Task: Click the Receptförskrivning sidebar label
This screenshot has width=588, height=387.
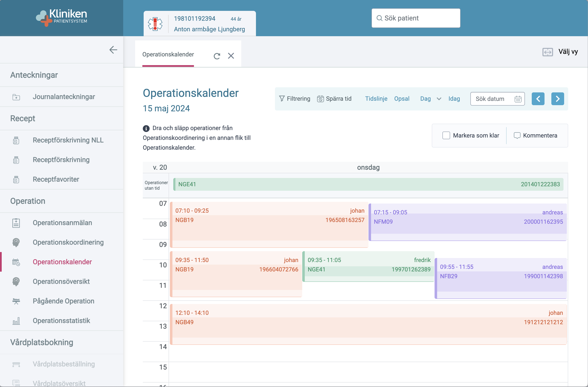Action: coord(61,160)
